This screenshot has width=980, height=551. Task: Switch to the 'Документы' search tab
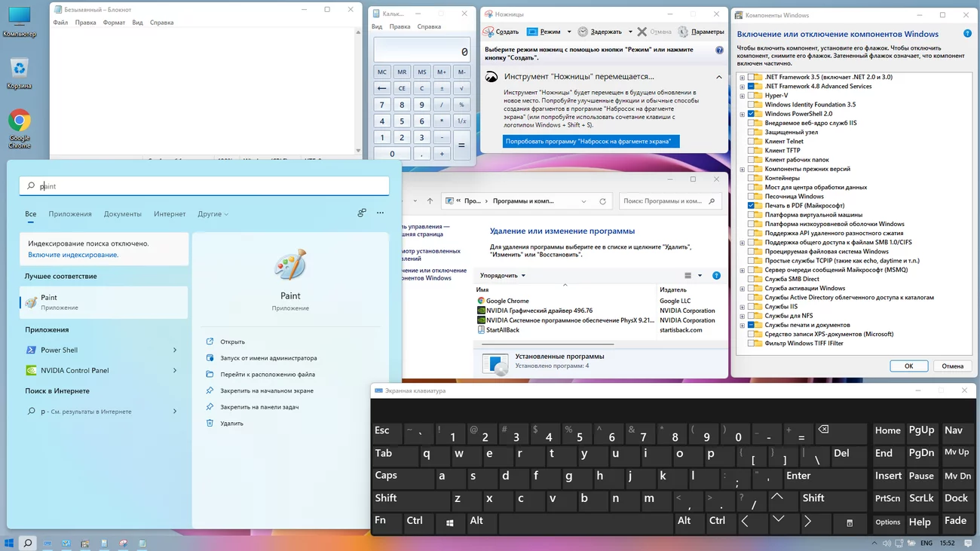click(123, 214)
